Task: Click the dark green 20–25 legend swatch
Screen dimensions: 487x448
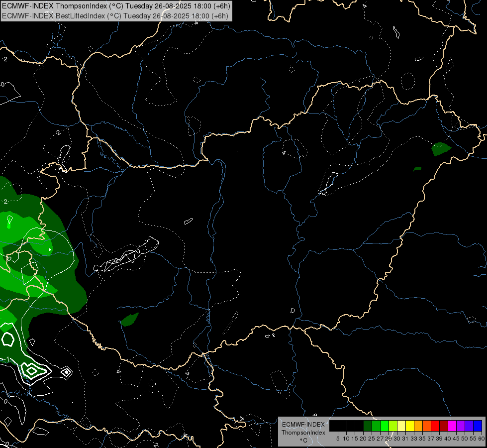Action: 368,426
